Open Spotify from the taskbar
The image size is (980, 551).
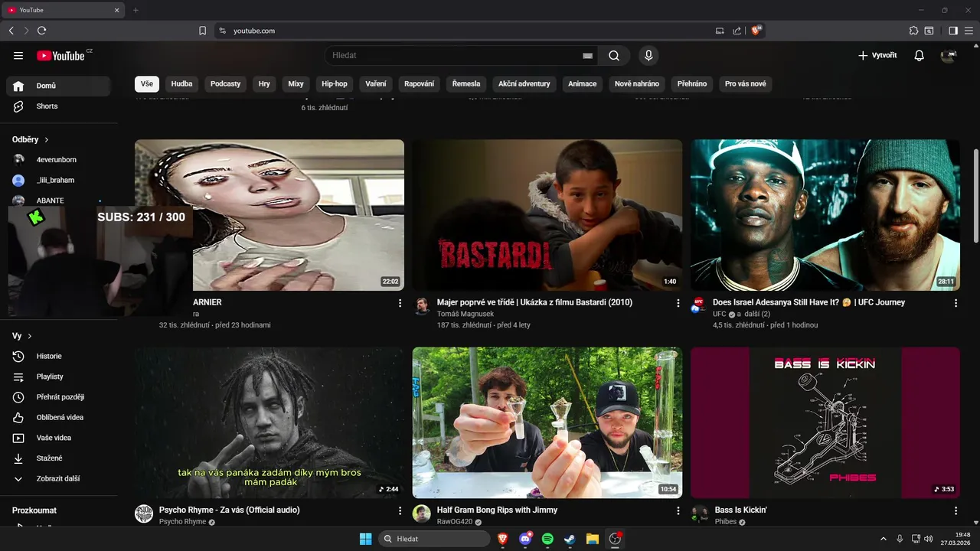tap(547, 539)
